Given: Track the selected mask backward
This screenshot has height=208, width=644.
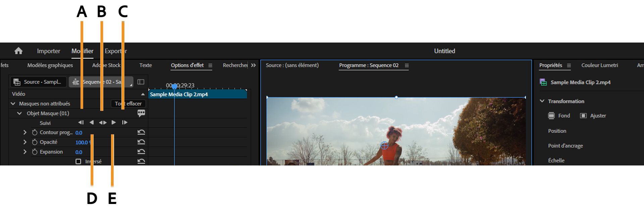Looking at the screenshot, I should (x=92, y=123).
